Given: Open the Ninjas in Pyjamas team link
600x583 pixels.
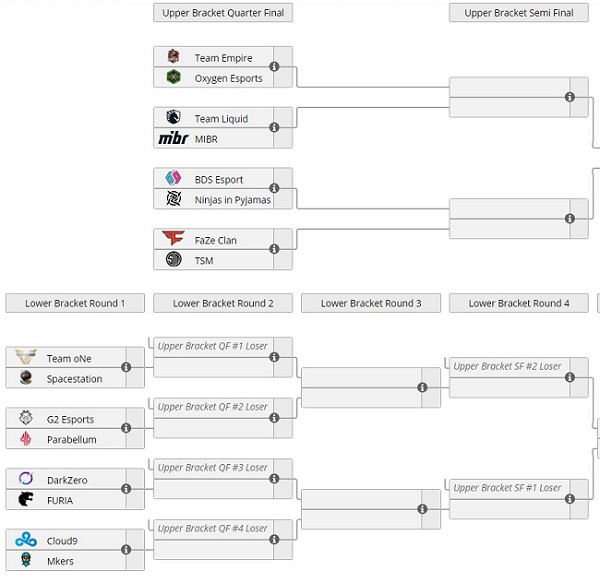Looking at the screenshot, I should (x=233, y=200).
